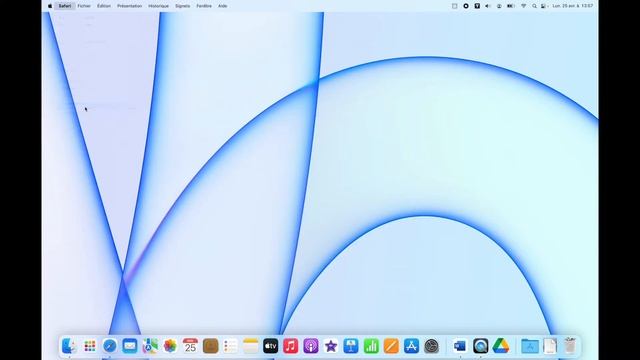Open Numbers green chart icon in Dock
Image resolution: width=640 pixels, height=360 pixels.
pyautogui.click(x=371, y=346)
